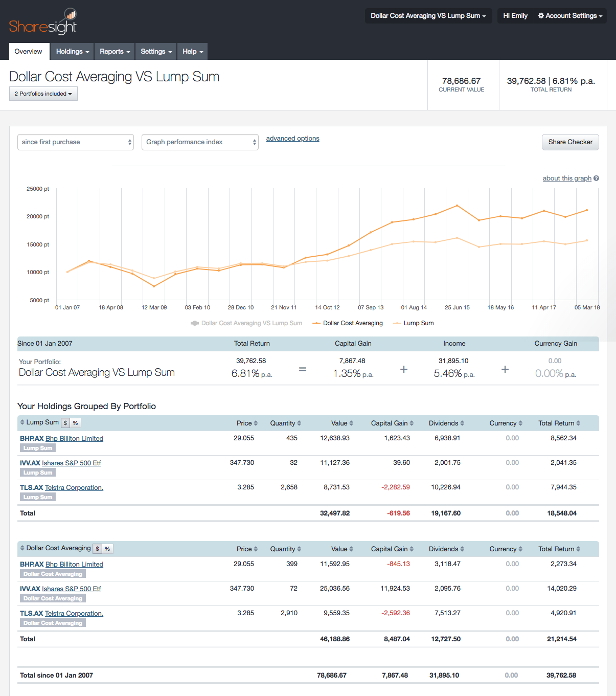Click the last Lump Sum data point near 05 Mar 18
The image size is (616, 696).
click(x=587, y=240)
